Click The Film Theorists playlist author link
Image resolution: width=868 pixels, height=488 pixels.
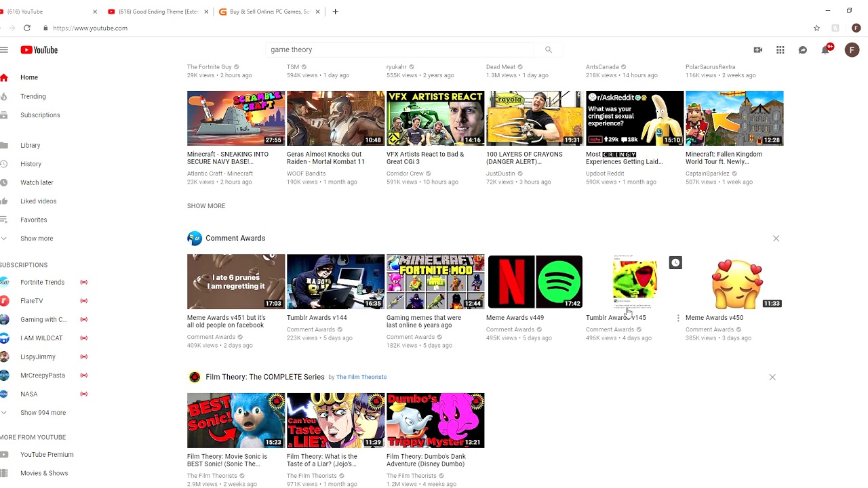(x=361, y=378)
